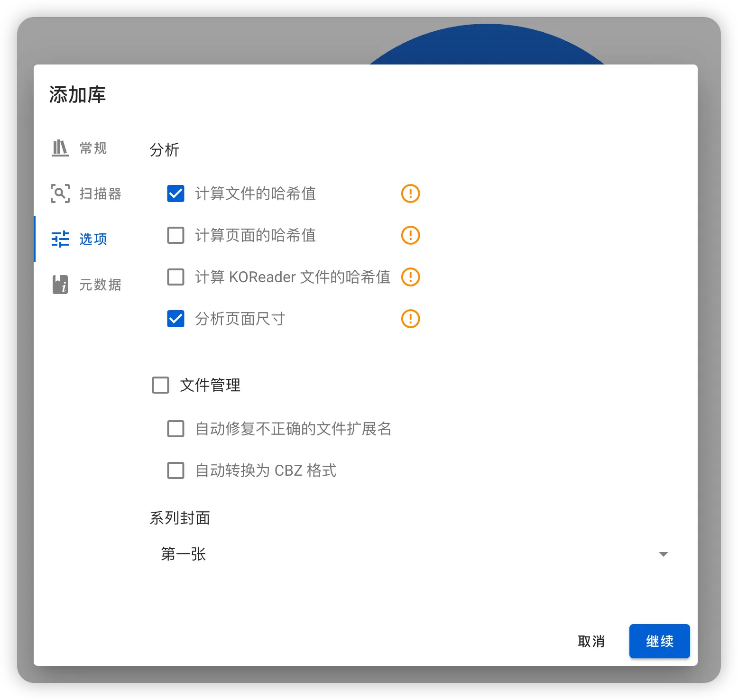Click the scanner magnifier icon beside 扫描器
Viewport: 738px width, 700px height.
60,193
